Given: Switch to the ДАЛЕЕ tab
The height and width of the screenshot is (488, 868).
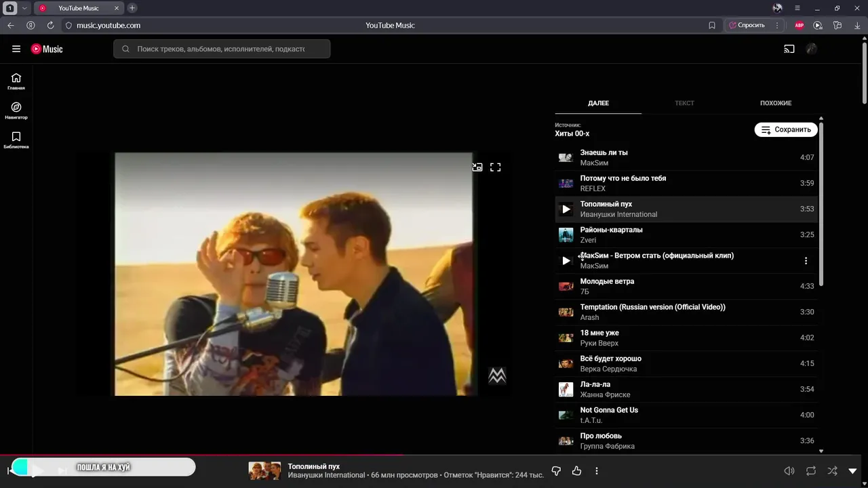Looking at the screenshot, I should pos(598,103).
